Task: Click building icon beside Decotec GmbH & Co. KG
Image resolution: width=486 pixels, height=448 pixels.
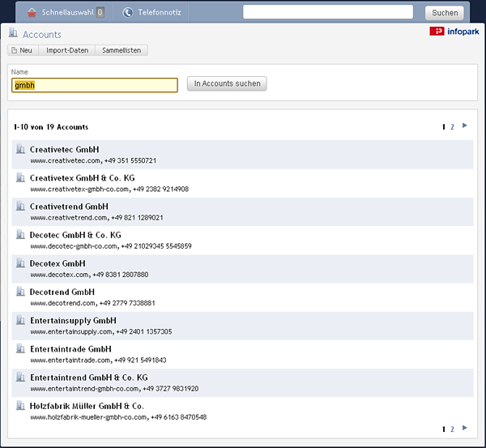Action: [20, 234]
